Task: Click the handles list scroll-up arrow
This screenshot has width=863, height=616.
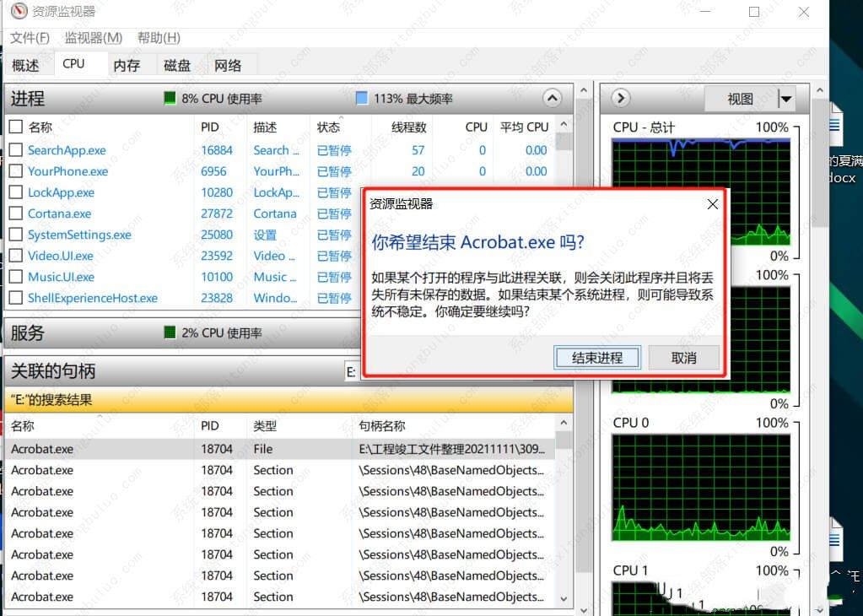Action: click(x=563, y=424)
